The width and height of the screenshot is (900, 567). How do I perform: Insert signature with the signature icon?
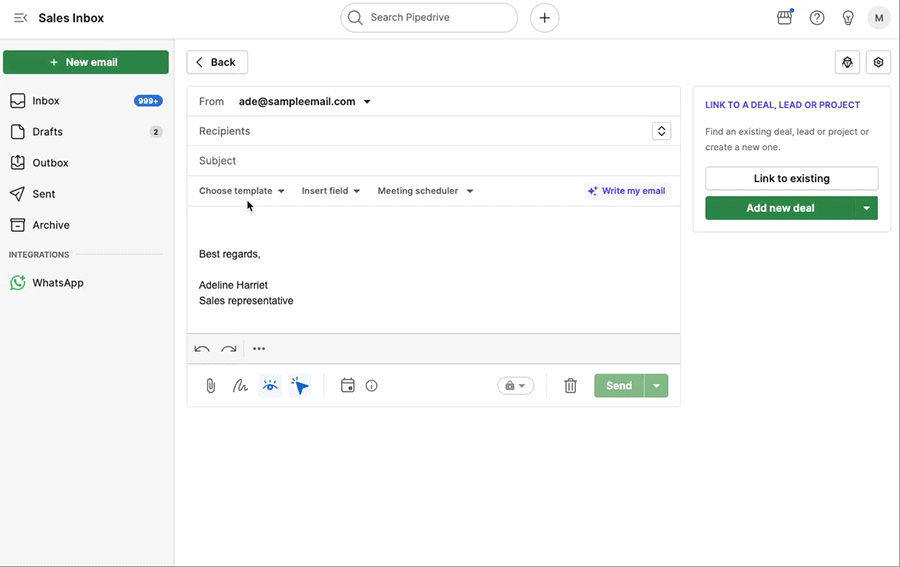(x=240, y=386)
